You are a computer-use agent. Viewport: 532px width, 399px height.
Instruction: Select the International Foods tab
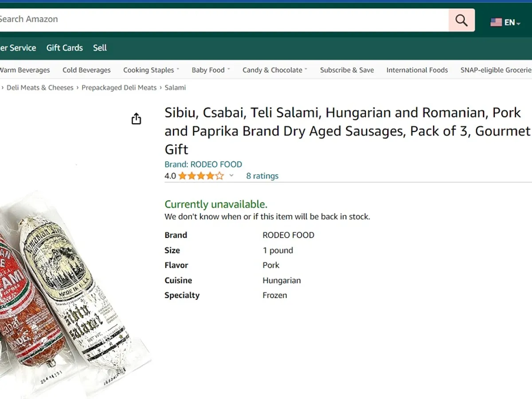click(417, 70)
